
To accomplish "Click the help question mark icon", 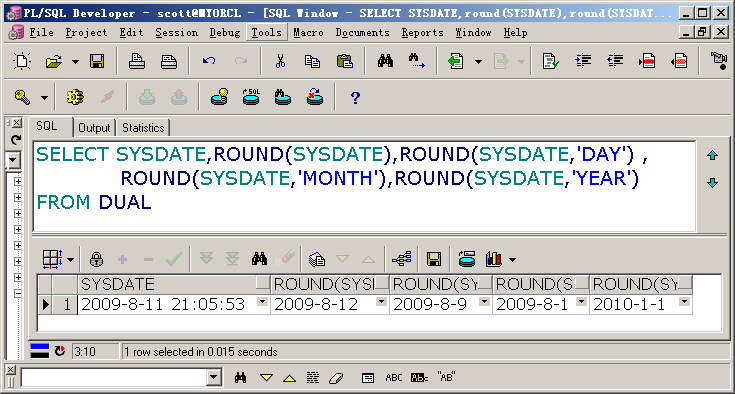I will [355, 98].
